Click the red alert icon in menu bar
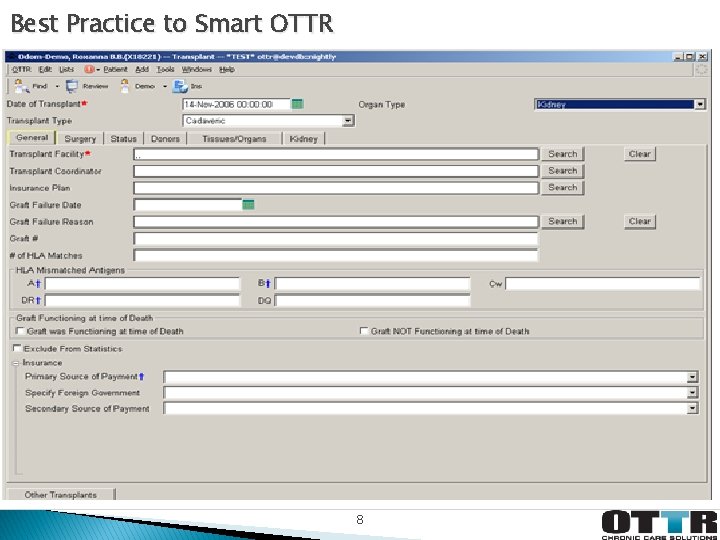The width and height of the screenshot is (720, 540). pyautogui.click(x=89, y=69)
